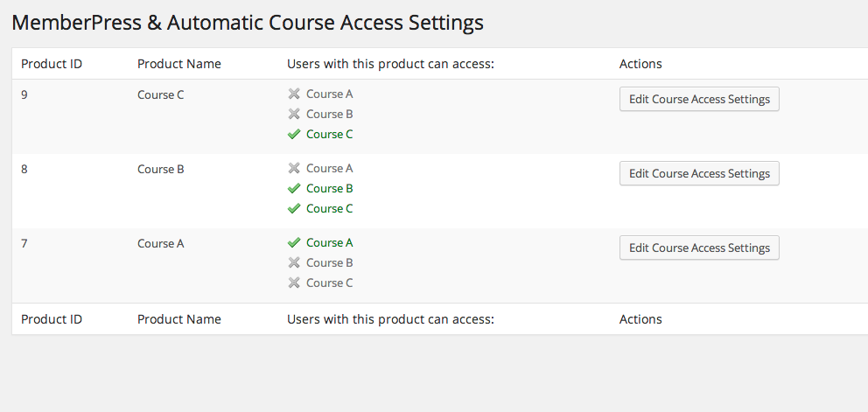
Task: Click the gray X icon beside Course C in Course A row
Action: [294, 283]
